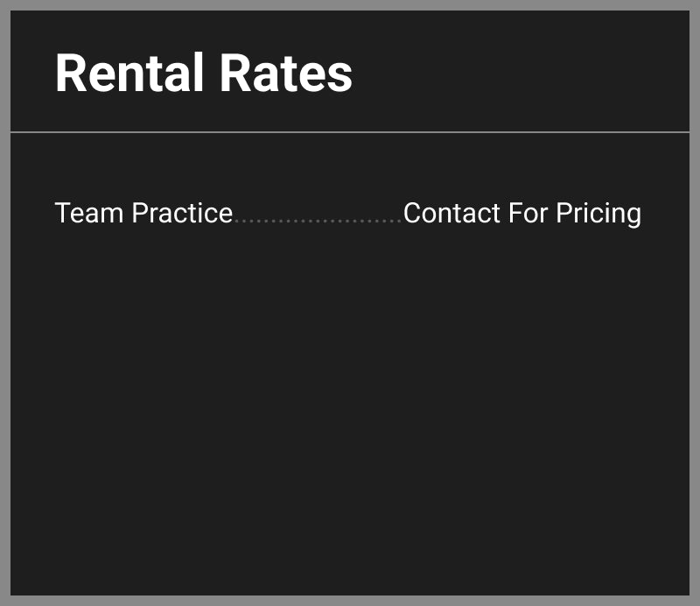The height and width of the screenshot is (606, 700).
Task: Click the capital P starting Practice
Action: [140, 213]
